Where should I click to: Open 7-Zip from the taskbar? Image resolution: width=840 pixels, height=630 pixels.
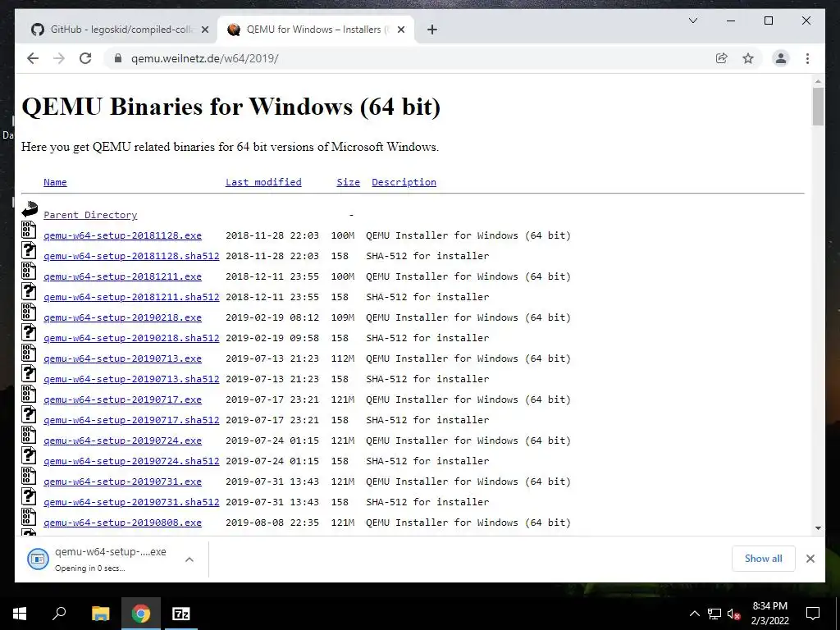click(181, 614)
